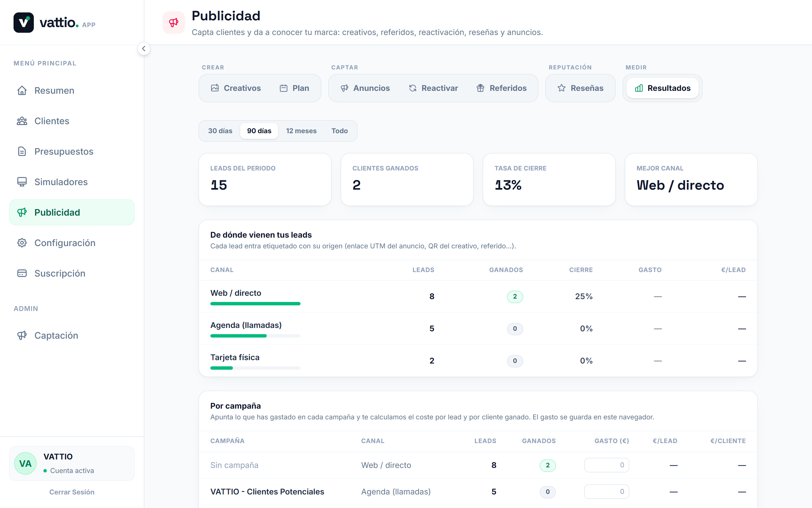Click the Tasa de cierre card
Image resolution: width=812 pixels, height=508 pixels.
pos(549,179)
